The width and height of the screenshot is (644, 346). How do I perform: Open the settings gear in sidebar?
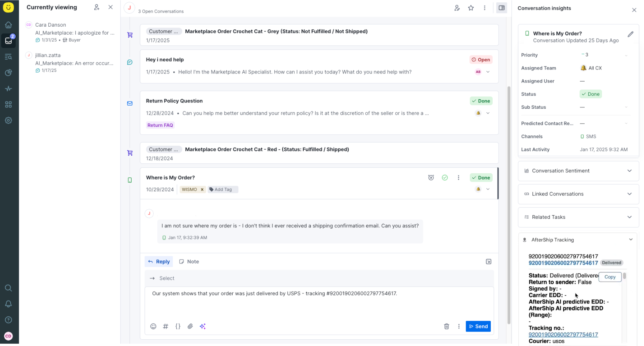click(x=8, y=121)
